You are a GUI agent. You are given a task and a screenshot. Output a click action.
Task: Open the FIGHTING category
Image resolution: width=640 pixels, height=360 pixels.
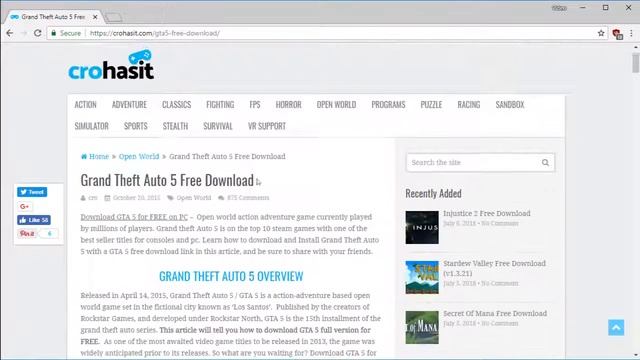220,104
